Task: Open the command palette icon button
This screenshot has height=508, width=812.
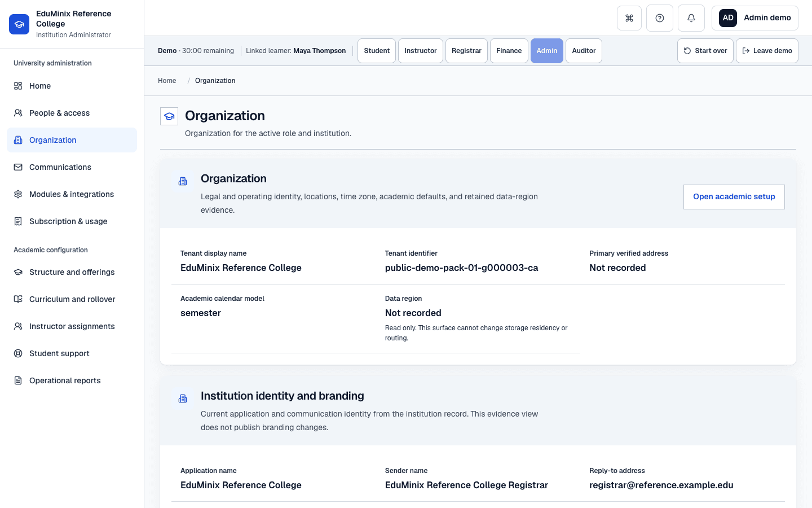Action: pyautogui.click(x=629, y=18)
